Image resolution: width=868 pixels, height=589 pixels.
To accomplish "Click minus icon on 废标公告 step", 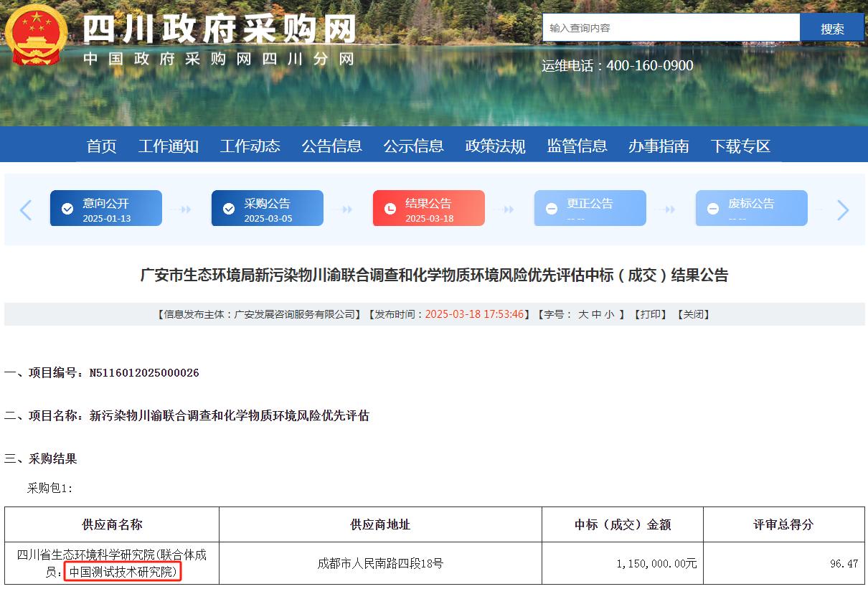I will pyautogui.click(x=713, y=209).
